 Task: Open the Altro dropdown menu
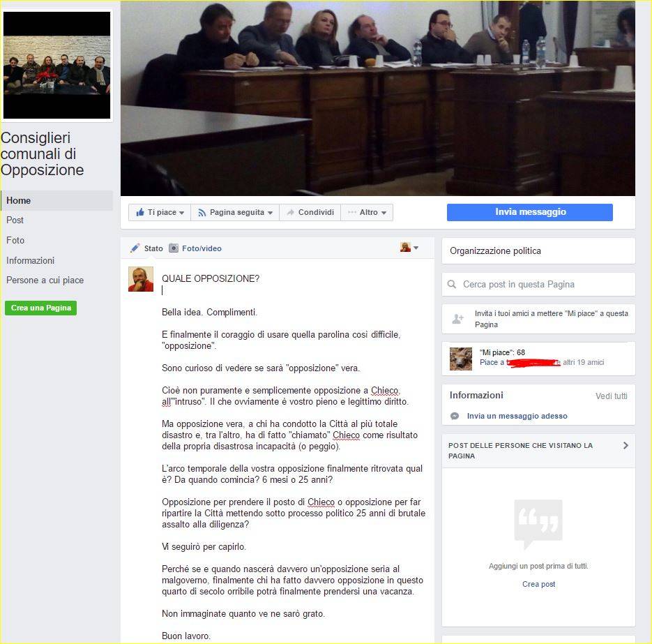pos(384,213)
